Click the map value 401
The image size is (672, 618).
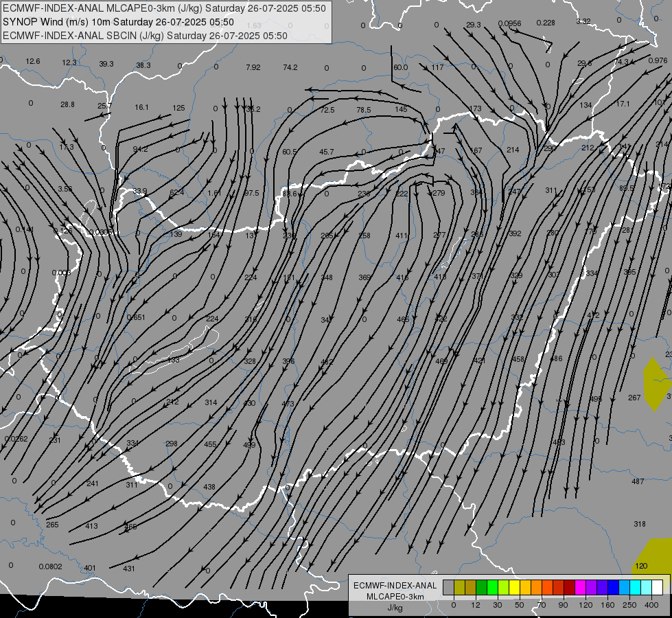tap(89, 568)
